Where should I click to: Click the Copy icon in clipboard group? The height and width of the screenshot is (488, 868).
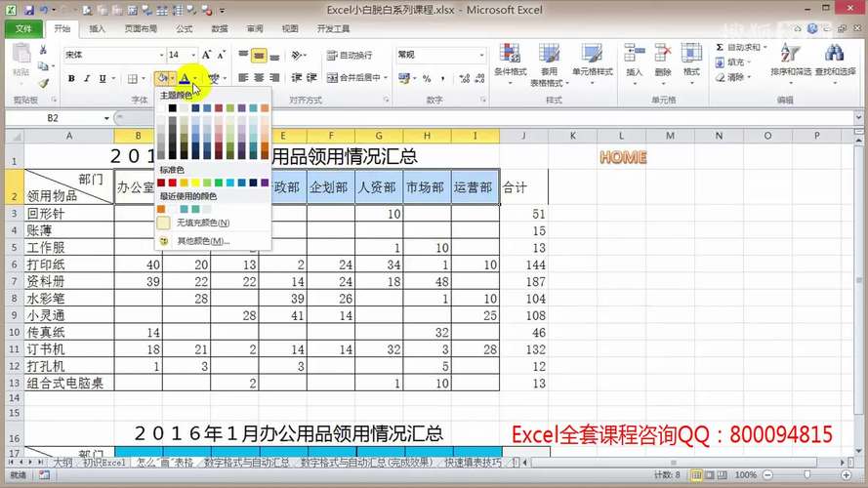pos(43,66)
